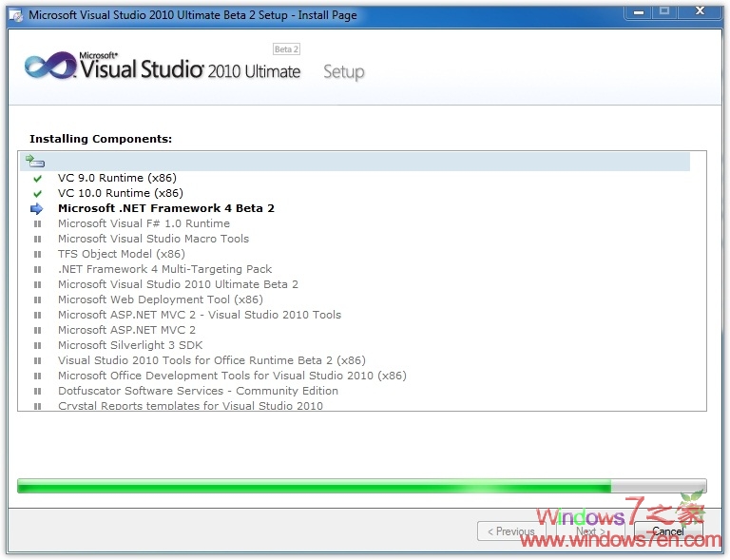Click the blue arrow next to .NET Framework 4
The image size is (730, 560).
click(37, 209)
